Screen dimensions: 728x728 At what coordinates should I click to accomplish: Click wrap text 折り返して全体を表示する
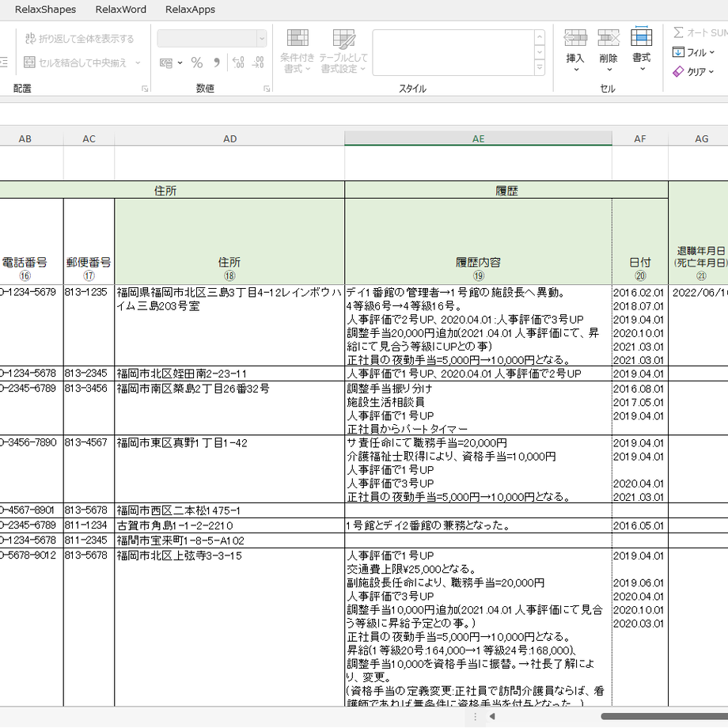point(80,39)
